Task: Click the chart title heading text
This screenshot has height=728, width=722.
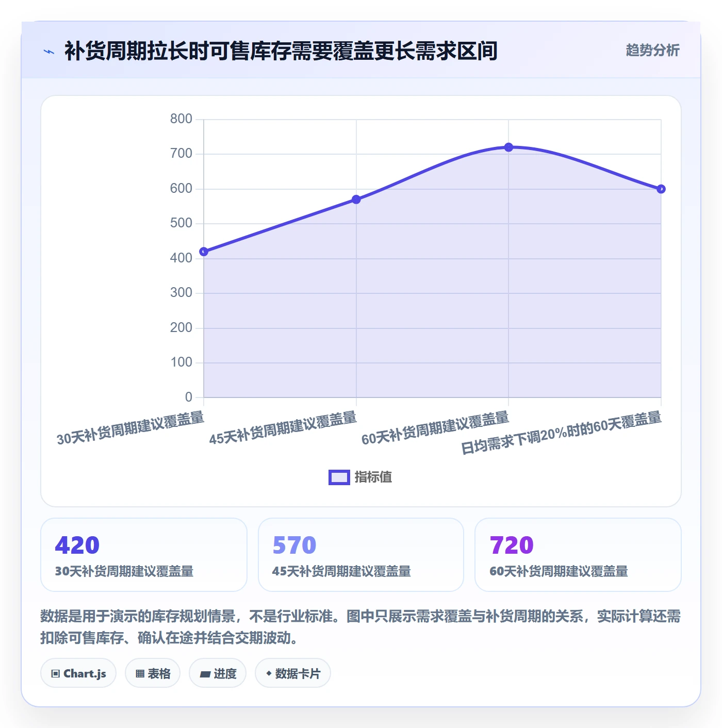Action: (281, 51)
